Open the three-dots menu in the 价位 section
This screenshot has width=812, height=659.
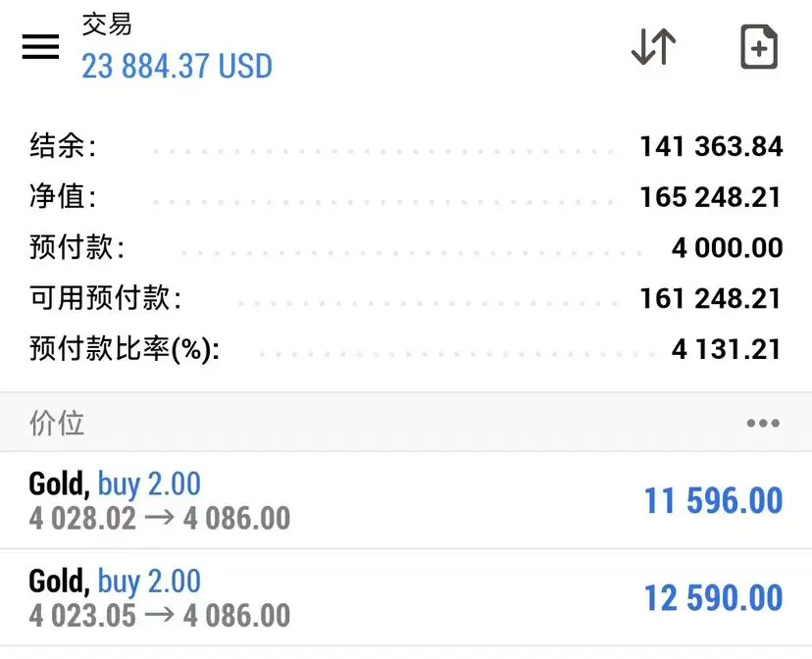pyautogui.click(x=763, y=423)
